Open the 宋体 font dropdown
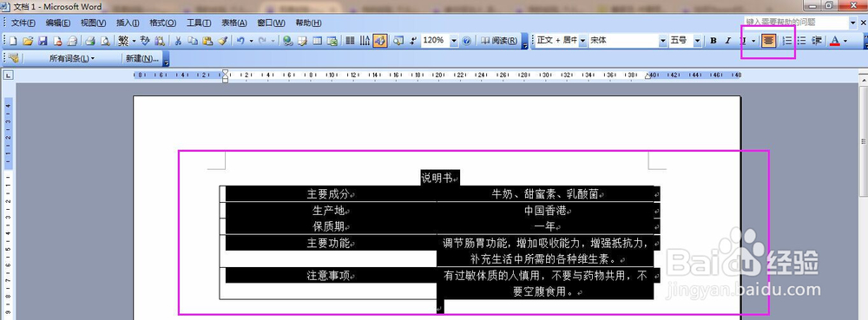 (x=662, y=41)
